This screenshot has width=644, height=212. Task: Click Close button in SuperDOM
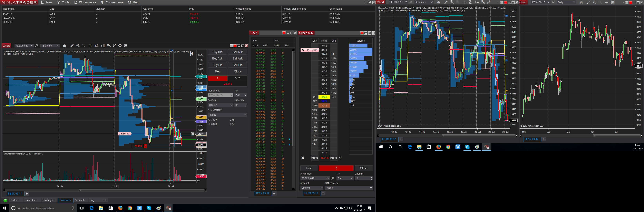[x=364, y=168]
